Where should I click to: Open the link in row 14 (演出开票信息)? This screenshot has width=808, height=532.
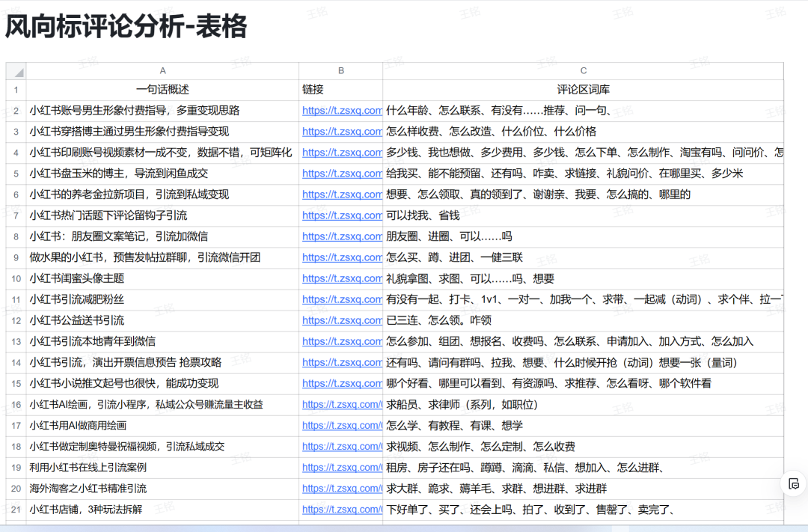[342, 362]
